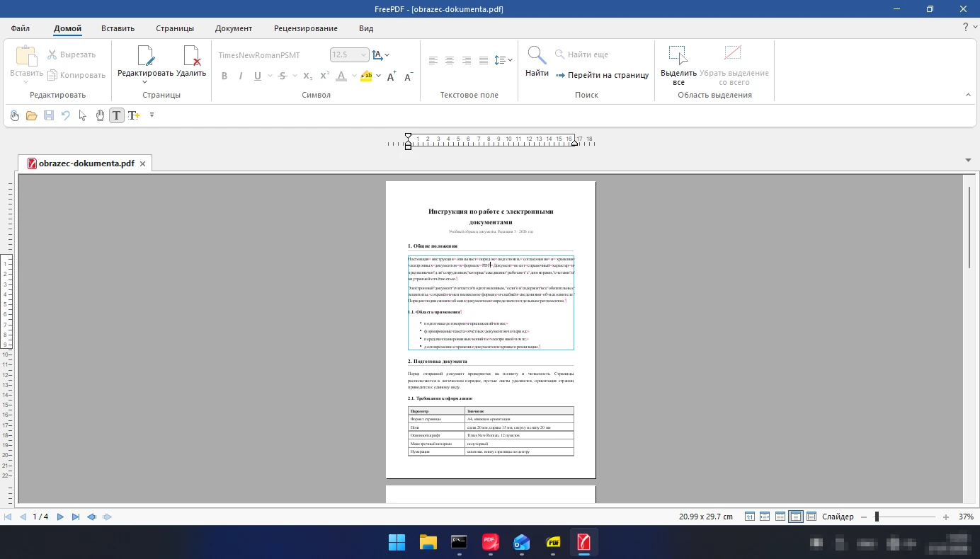
Task: Click the Windows Start button
Action: click(397, 543)
